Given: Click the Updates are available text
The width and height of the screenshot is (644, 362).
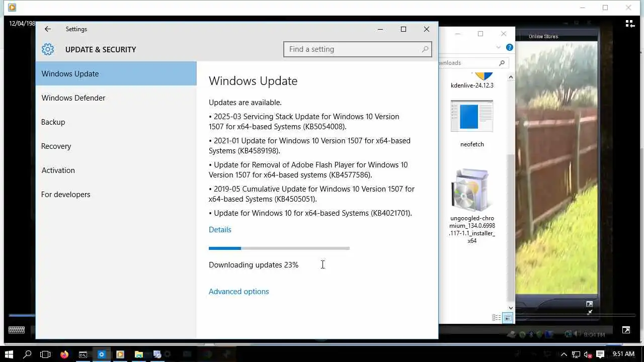Looking at the screenshot, I should (x=245, y=102).
